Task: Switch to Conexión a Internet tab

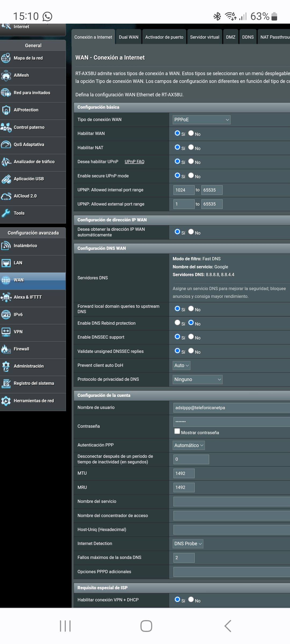Action: tap(93, 37)
